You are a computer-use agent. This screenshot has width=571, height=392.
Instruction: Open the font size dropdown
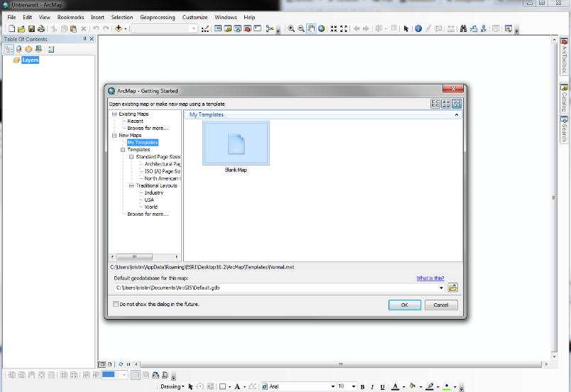click(x=354, y=386)
